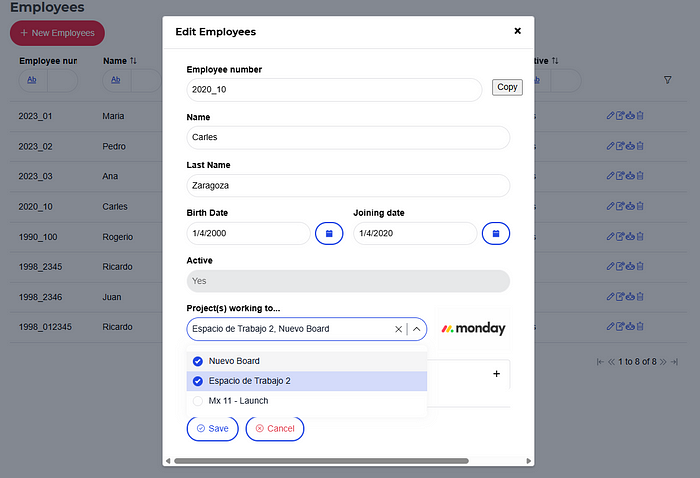The height and width of the screenshot is (478, 700).
Task: Uncheck the Nuevo Board option
Action: pyautogui.click(x=197, y=361)
